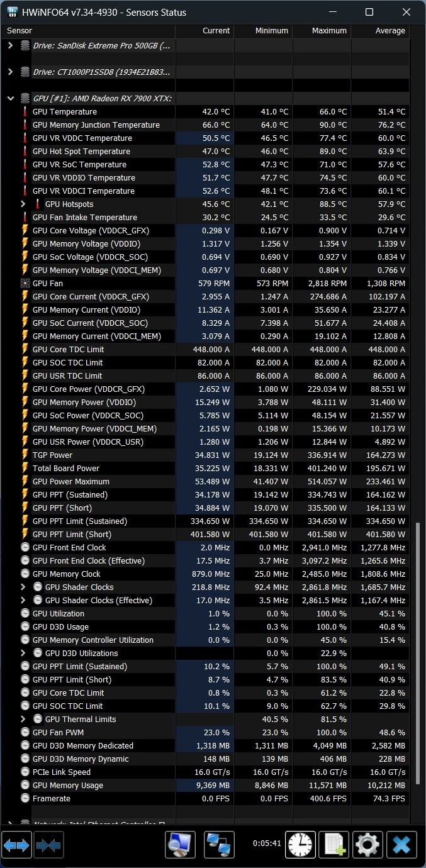Open sensor settings gear icon
This screenshot has width=426, height=868.
[x=367, y=845]
